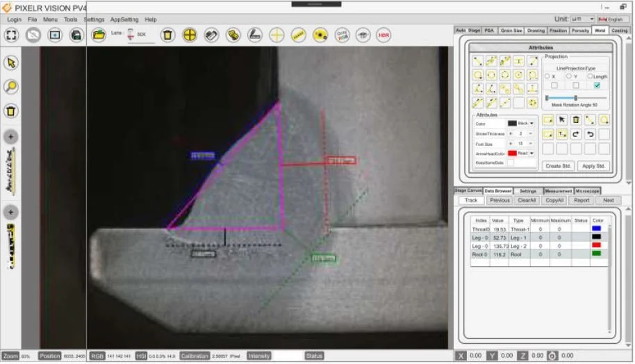Click the HDR toolbar icon
635x364 pixels.
click(x=384, y=35)
